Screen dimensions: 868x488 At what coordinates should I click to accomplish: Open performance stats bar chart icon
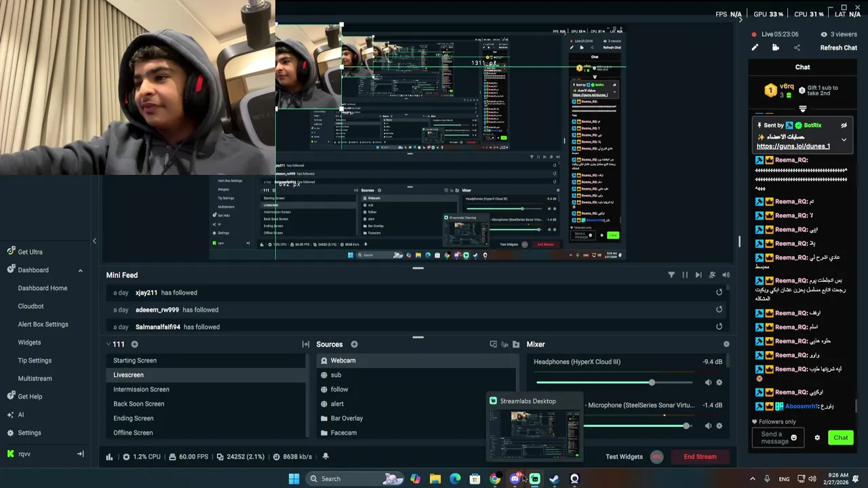[x=109, y=457]
